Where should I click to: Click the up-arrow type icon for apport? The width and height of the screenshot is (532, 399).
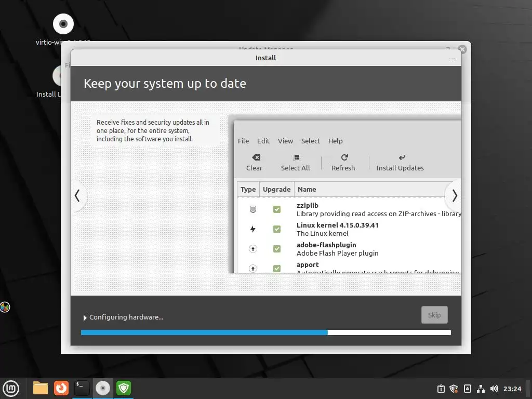pos(253,269)
